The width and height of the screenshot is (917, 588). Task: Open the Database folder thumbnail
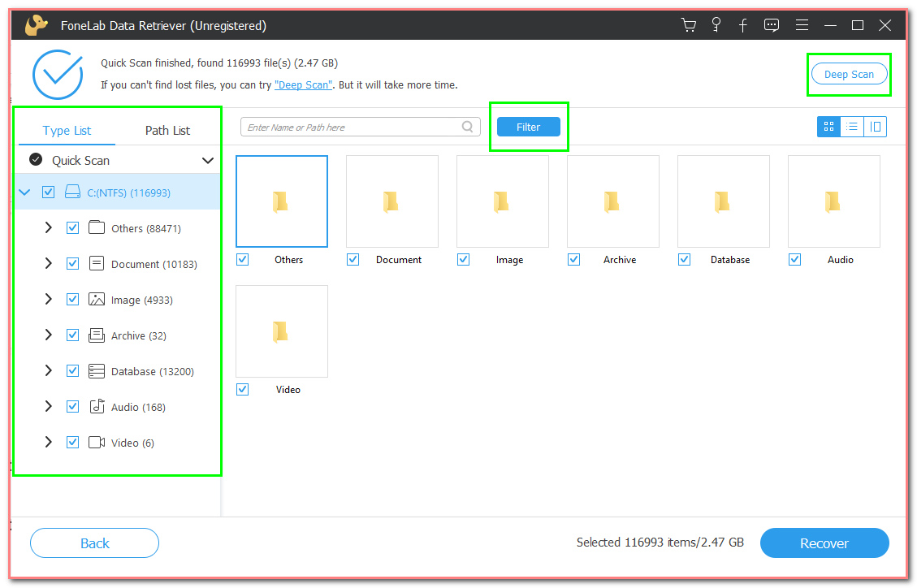click(x=724, y=201)
